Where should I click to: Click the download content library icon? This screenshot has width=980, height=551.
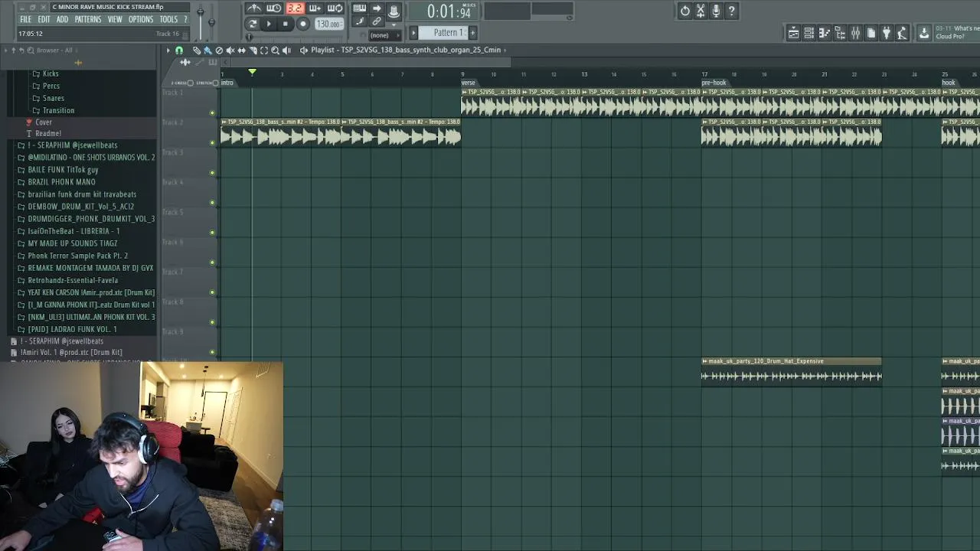(924, 33)
